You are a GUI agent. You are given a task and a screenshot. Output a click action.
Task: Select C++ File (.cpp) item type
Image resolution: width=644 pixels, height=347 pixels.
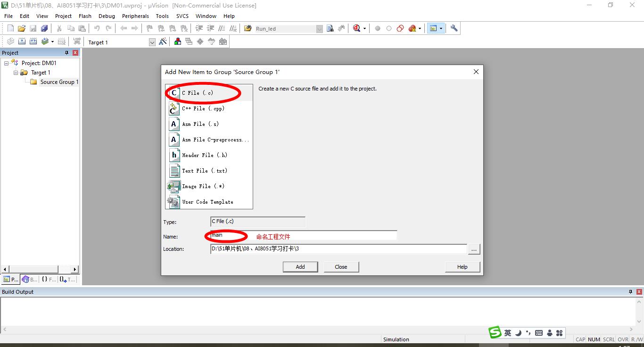point(210,108)
